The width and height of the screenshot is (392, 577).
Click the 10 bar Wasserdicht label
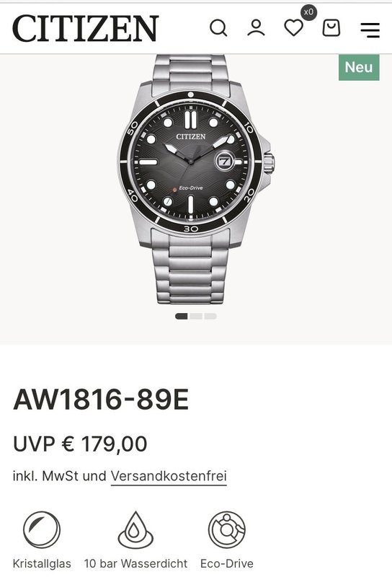[135, 563]
